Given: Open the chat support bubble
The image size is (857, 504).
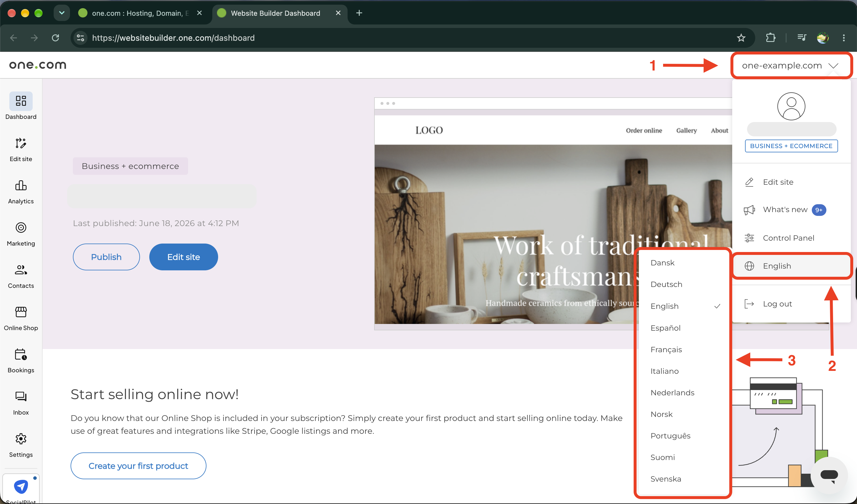Looking at the screenshot, I should (x=829, y=475).
